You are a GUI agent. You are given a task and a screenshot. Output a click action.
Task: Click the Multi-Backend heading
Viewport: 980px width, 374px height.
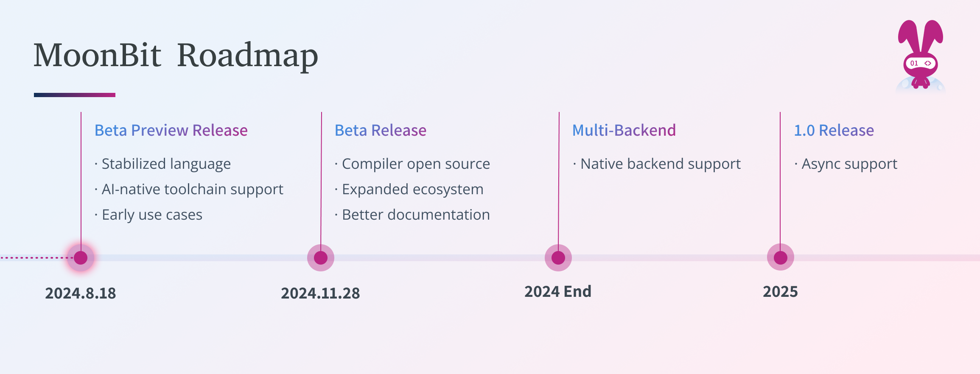(x=624, y=130)
